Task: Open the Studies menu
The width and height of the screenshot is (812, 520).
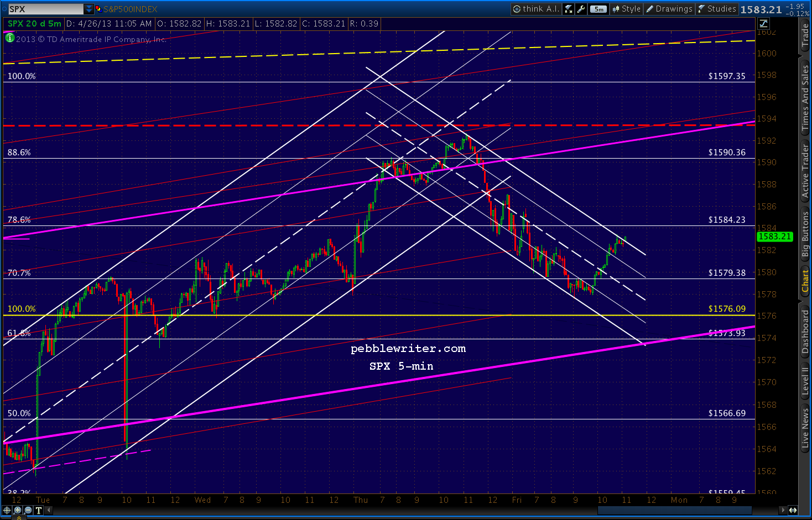Action: [x=717, y=9]
